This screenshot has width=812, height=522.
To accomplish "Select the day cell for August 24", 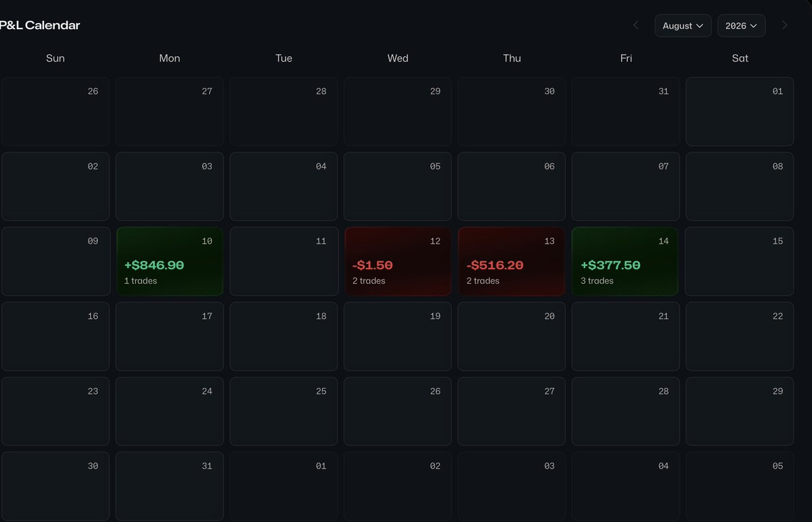I will coord(170,411).
